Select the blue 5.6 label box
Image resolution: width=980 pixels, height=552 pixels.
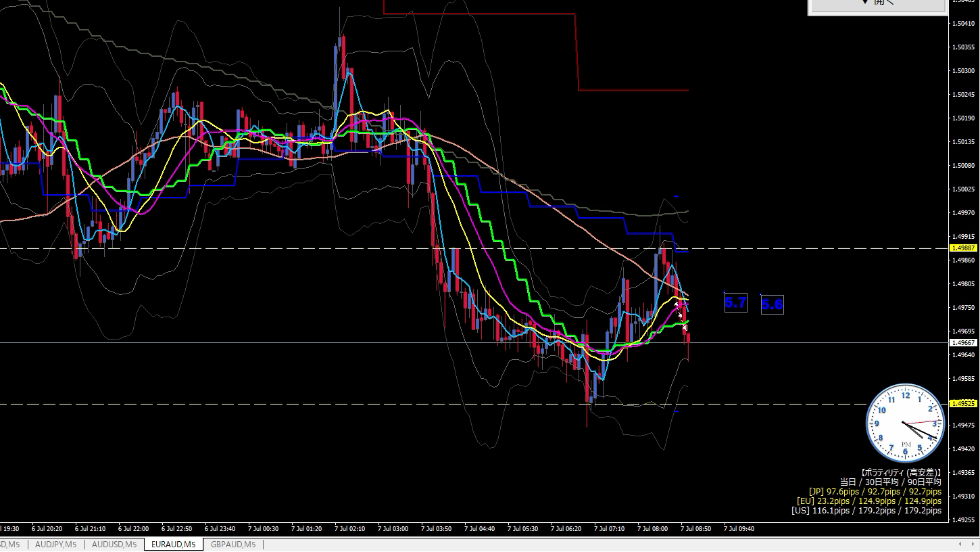(x=772, y=304)
